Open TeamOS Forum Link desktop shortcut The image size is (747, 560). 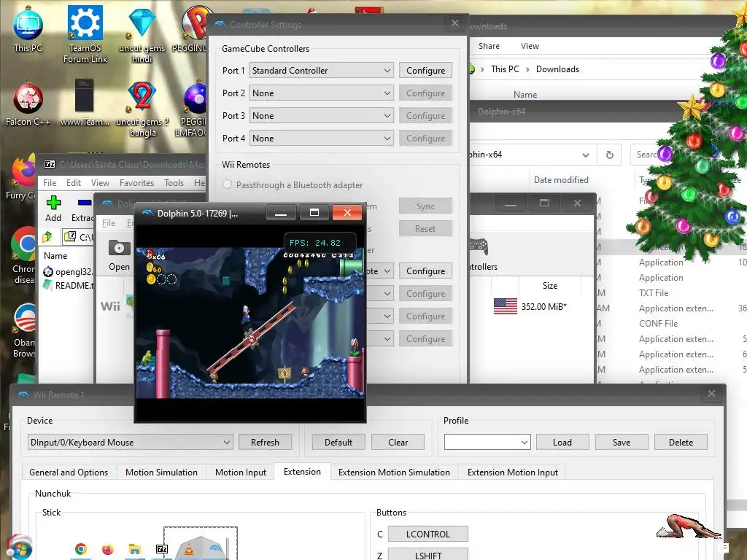85,34
